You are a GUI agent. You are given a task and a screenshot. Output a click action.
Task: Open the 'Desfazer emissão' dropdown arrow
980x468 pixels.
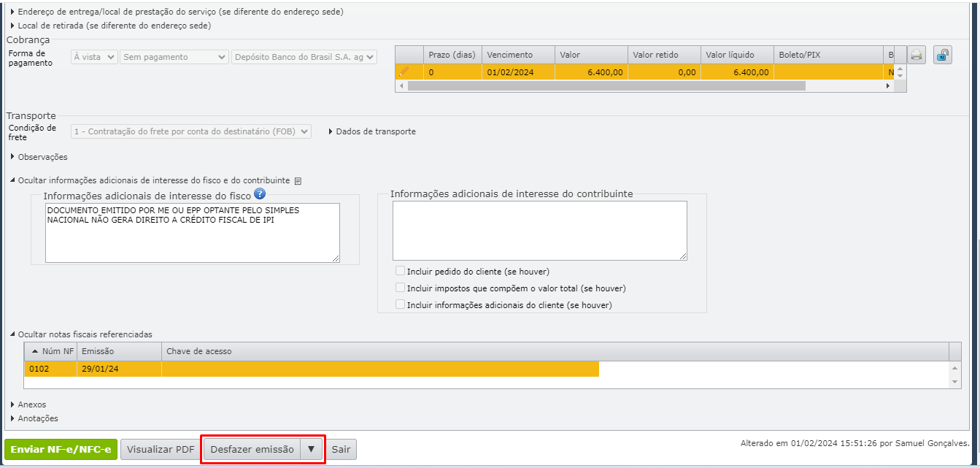pyautogui.click(x=311, y=450)
